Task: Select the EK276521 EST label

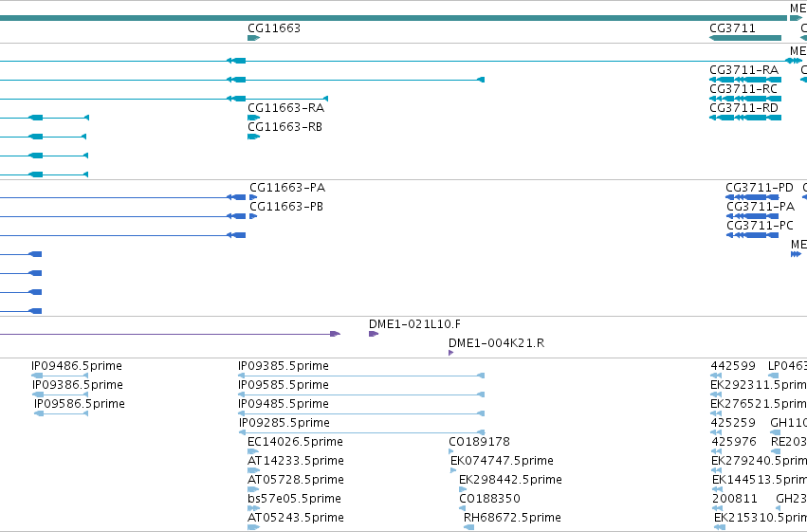Action: (x=759, y=404)
